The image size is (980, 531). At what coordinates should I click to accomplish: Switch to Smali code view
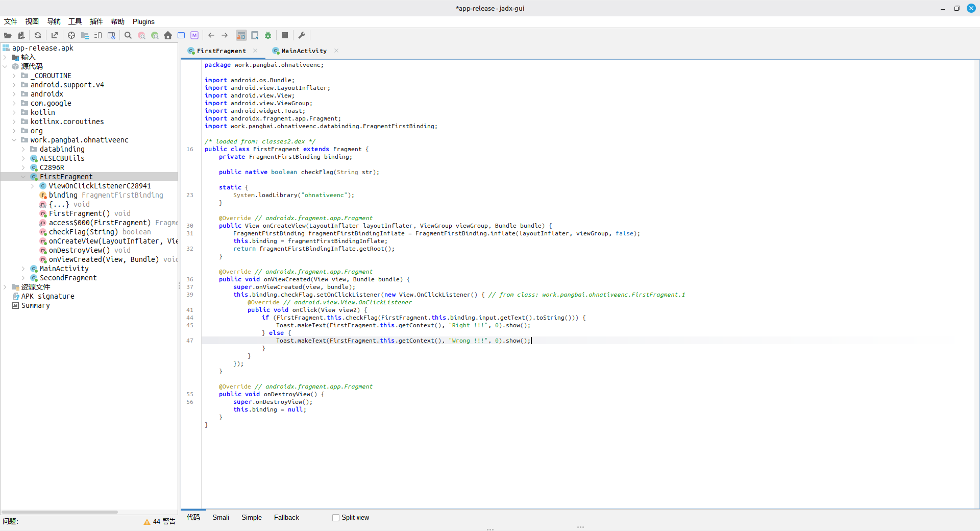220,518
